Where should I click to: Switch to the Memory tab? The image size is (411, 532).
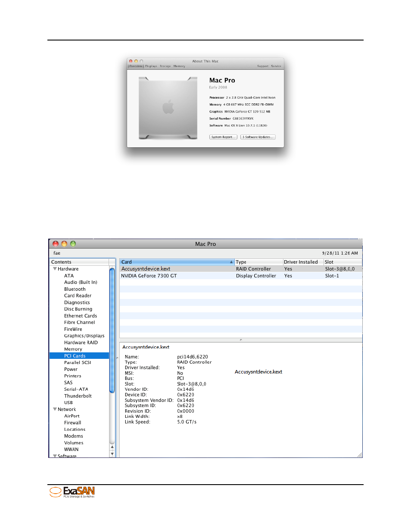click(x=179, y=66)
